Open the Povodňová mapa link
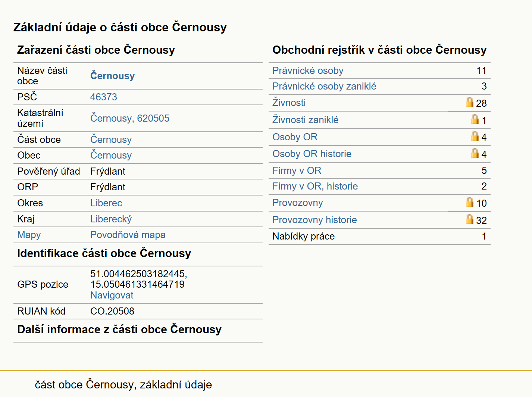The image size is (532, 397). pos(128,235)
